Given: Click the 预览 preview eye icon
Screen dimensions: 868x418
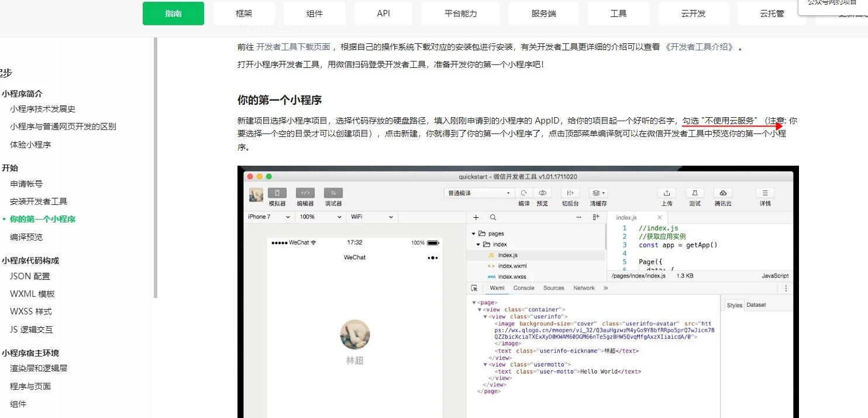Looking at the screenshot, I should (542, 193).
